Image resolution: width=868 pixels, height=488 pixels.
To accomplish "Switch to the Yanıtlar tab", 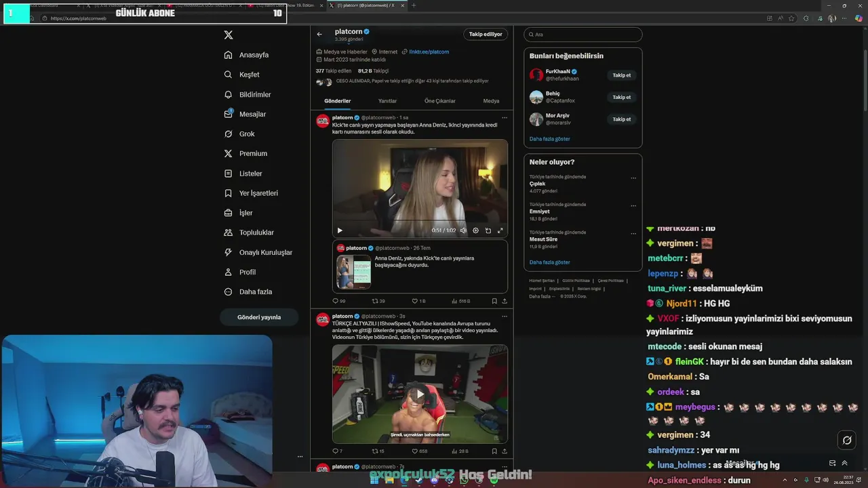I will [387, 101].
